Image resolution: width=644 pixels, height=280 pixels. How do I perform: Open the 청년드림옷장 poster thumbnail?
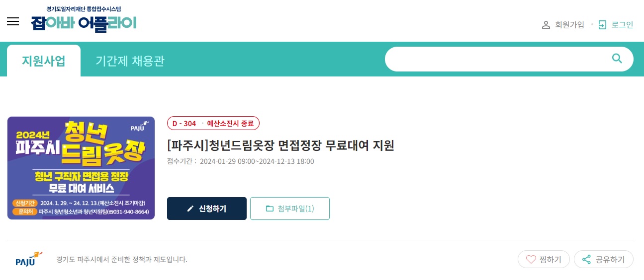tap(81, 168)
